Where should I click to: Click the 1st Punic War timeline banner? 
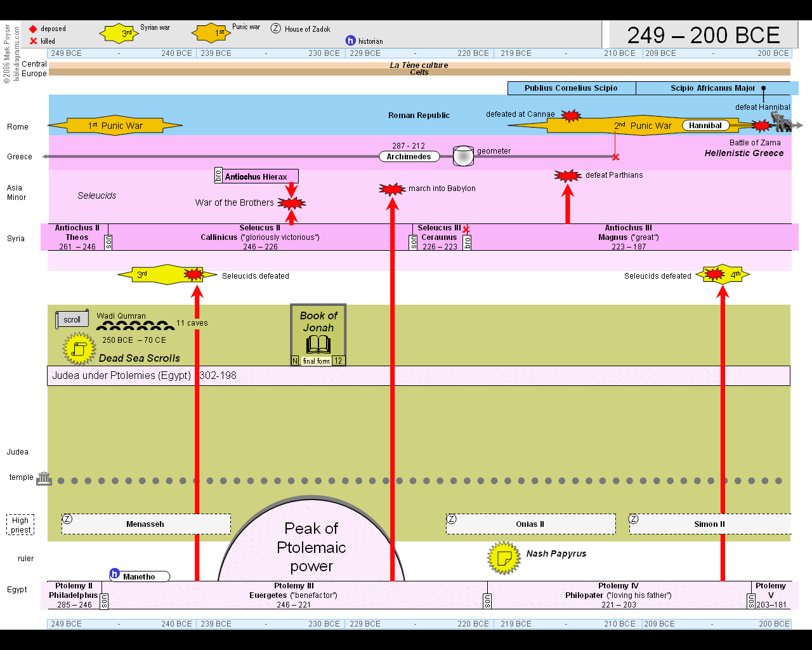point(115,126)
